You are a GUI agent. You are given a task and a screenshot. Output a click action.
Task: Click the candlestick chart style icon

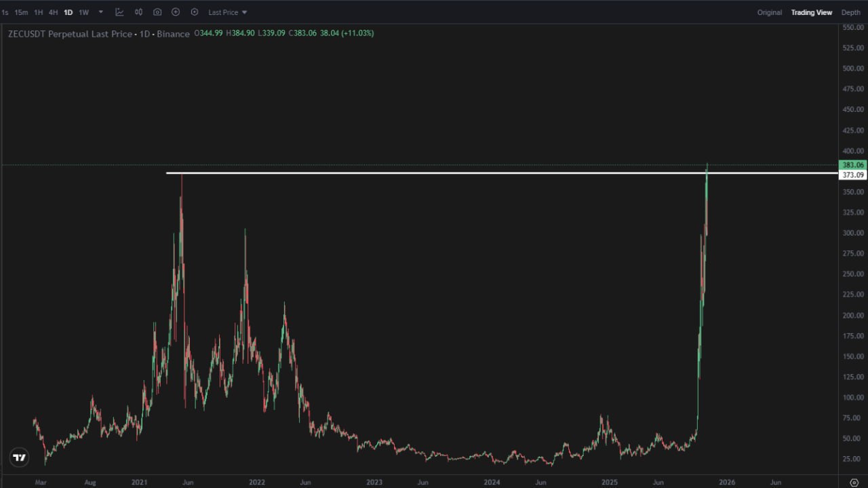pyautogui.click(x=138, y=12)
